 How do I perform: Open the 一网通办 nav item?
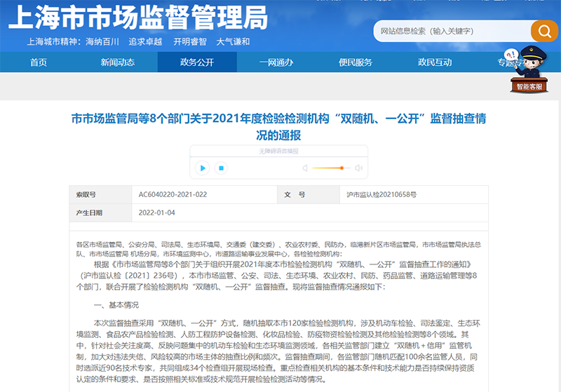point(276,62)
